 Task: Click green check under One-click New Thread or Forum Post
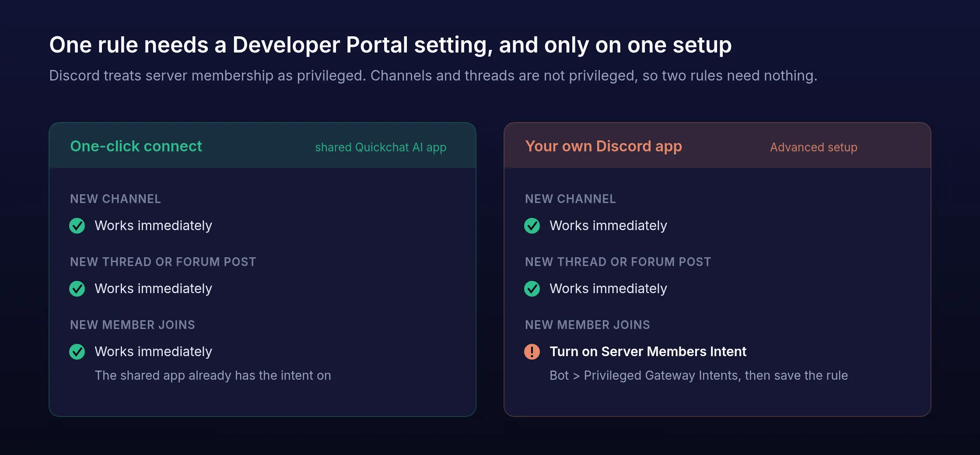[77, 289]
